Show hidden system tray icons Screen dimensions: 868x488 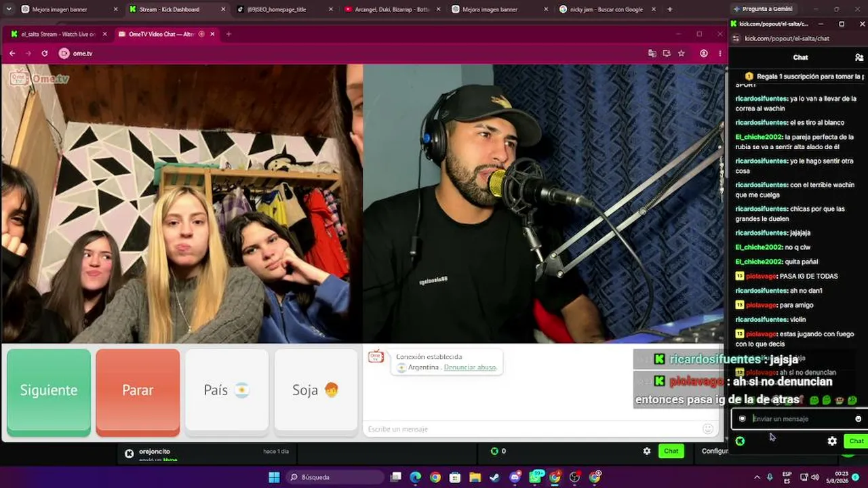click(757, 477)
